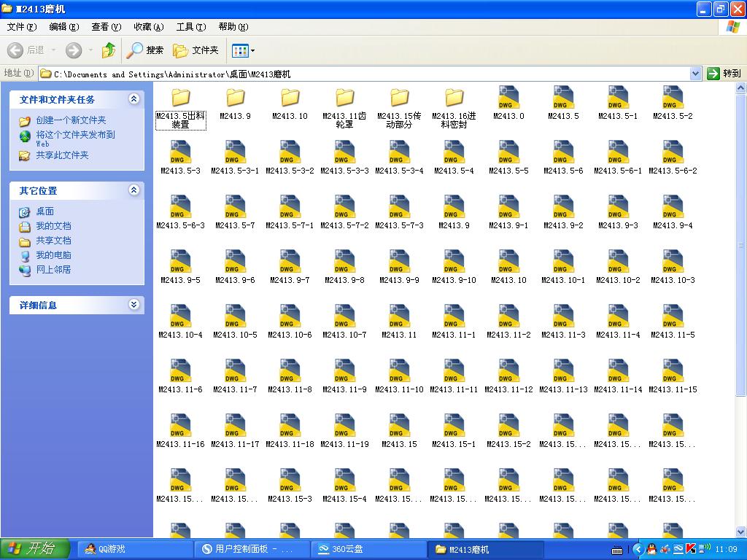Expand the 详细信息 panel
The height and width of the screenshot is (560, 747).
pos(133,305)
